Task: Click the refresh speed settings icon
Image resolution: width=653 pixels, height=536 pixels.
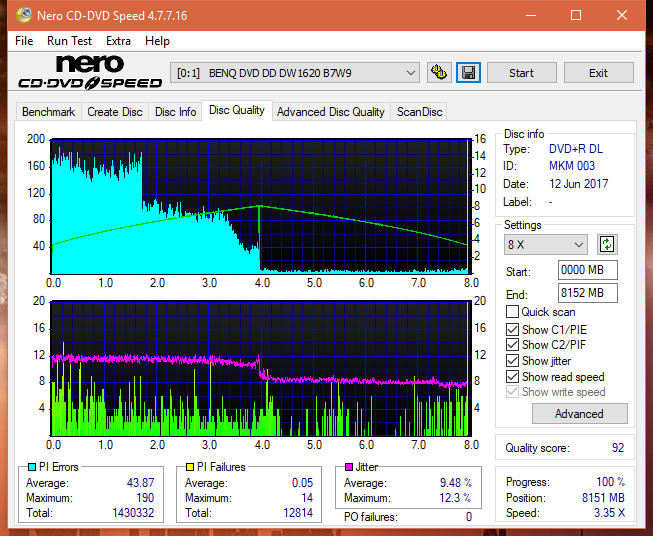Action: pos(607,244)
